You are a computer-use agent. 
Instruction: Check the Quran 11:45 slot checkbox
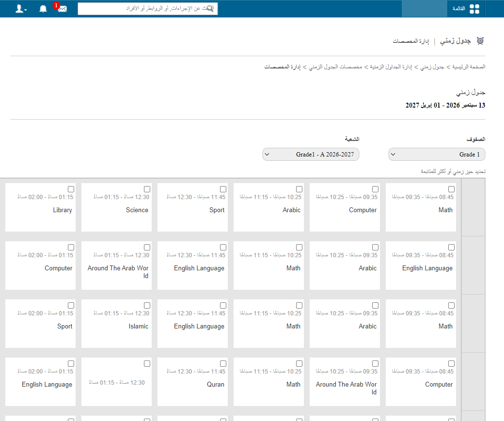coord(223,364)
